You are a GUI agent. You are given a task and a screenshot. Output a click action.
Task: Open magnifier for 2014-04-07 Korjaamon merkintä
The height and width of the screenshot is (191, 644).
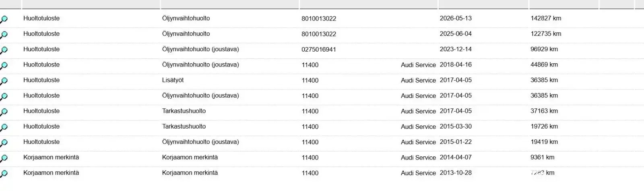point(4,158)
